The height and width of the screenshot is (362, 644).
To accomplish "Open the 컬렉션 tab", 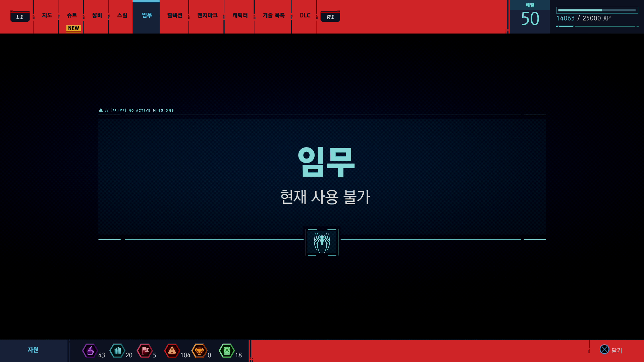I will pyautogui.click(x=174, y=15).
